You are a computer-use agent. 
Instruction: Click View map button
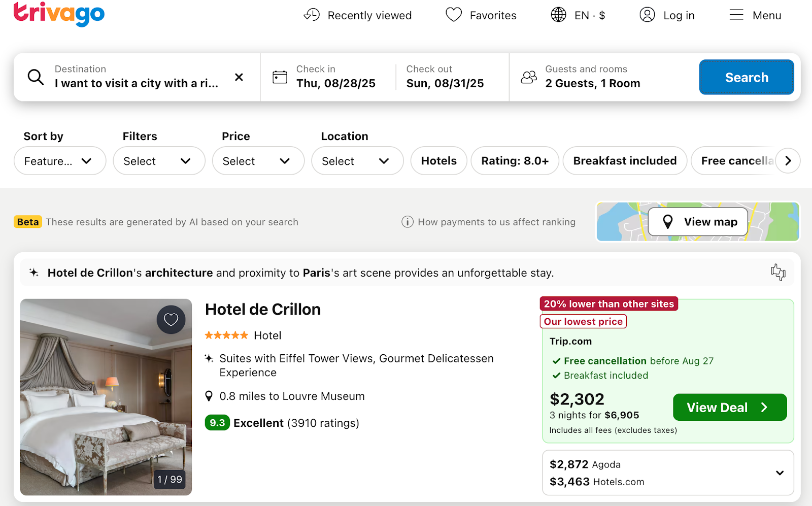(698, 222)
